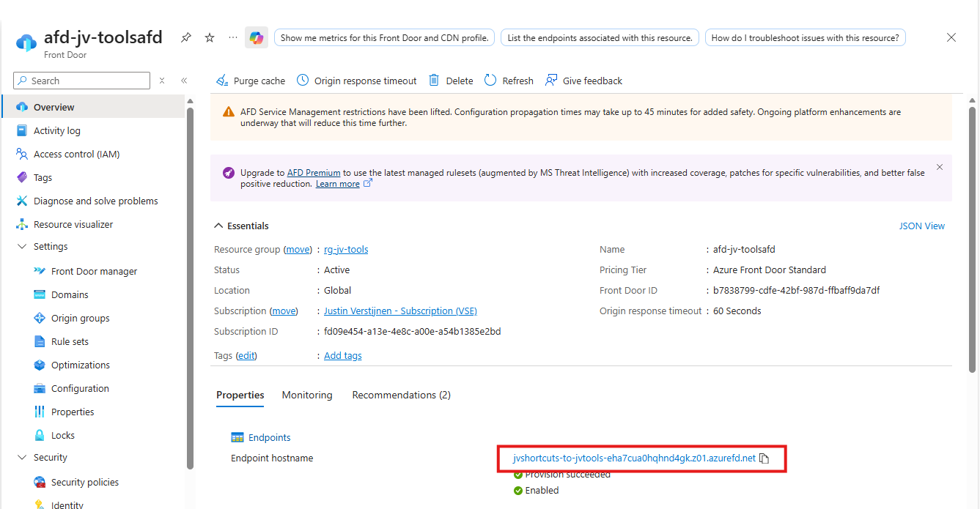This screenshot has width=980, height=509.
Task: Click the Delete trash icon button
Action: pyautogui.click(x=451, y=81)
